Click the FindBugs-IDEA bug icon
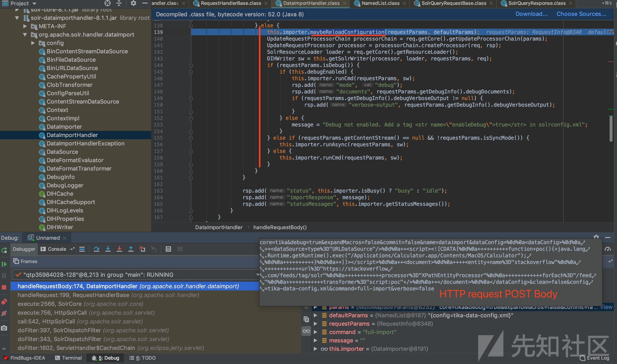Viewport: 617px width, 364px height. point(6,358)
